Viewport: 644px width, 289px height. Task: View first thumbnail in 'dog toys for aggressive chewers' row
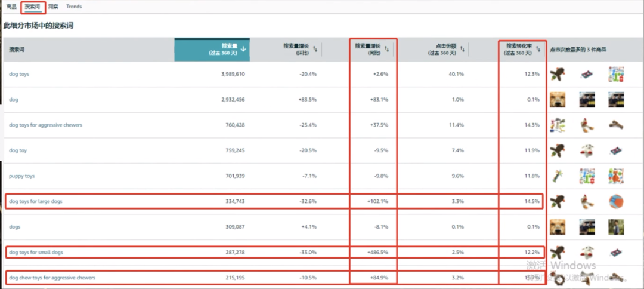pos(558,125)
